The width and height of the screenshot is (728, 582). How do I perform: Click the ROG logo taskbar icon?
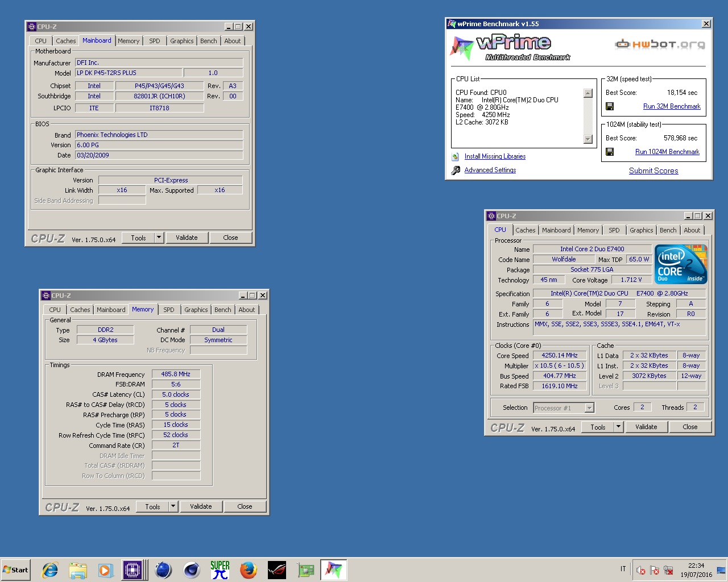(277, 569)
